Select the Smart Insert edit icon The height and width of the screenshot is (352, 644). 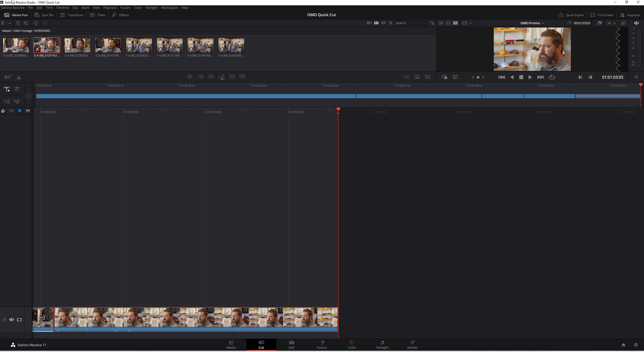pos(190,77)
